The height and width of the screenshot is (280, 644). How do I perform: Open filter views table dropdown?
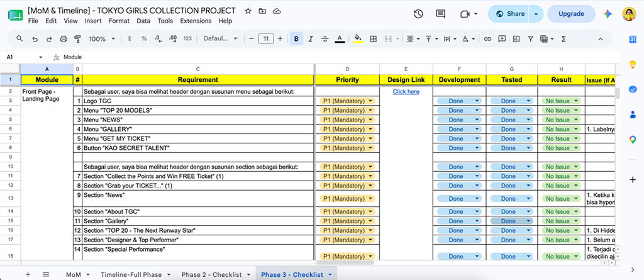546,38
